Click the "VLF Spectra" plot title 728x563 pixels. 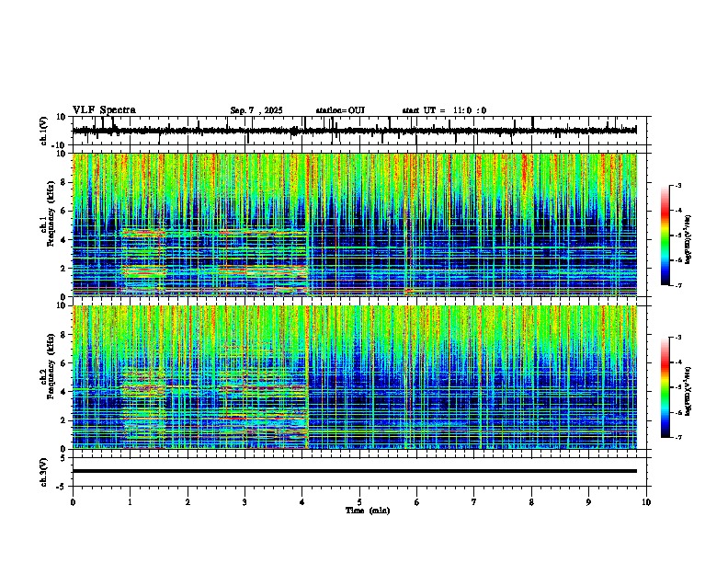click(x=104, y=110)
